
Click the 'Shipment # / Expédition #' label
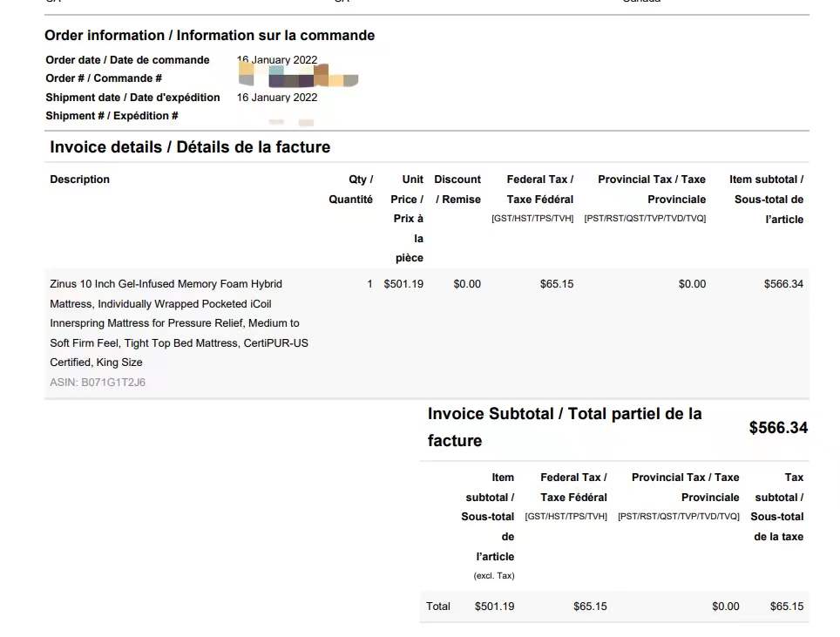tap(112, 116)
